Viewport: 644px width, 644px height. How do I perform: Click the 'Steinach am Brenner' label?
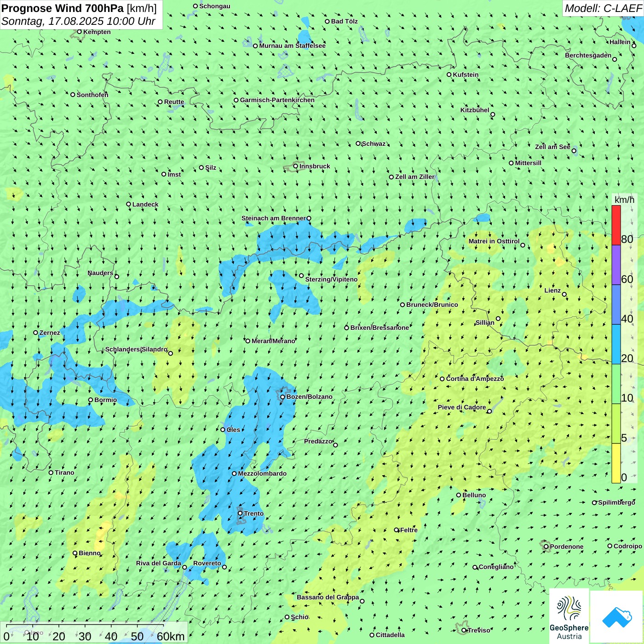(273, 218)
